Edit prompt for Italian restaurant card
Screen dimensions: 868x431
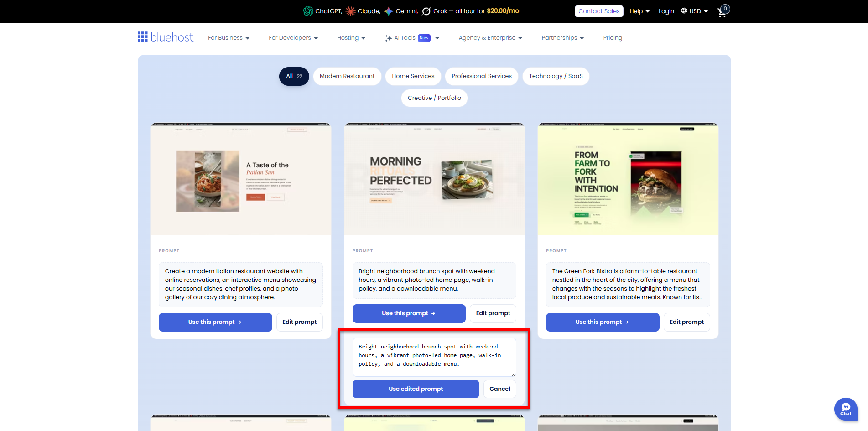[x=299, y=322]
